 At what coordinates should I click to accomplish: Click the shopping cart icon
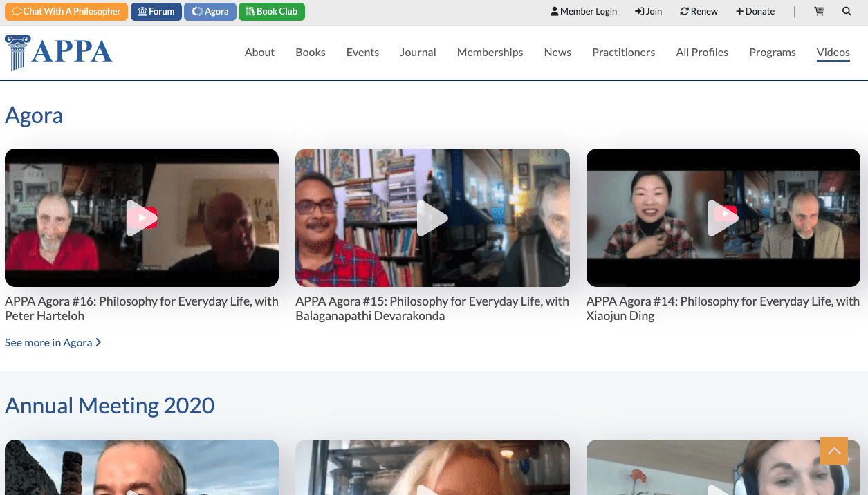(819, 11)
